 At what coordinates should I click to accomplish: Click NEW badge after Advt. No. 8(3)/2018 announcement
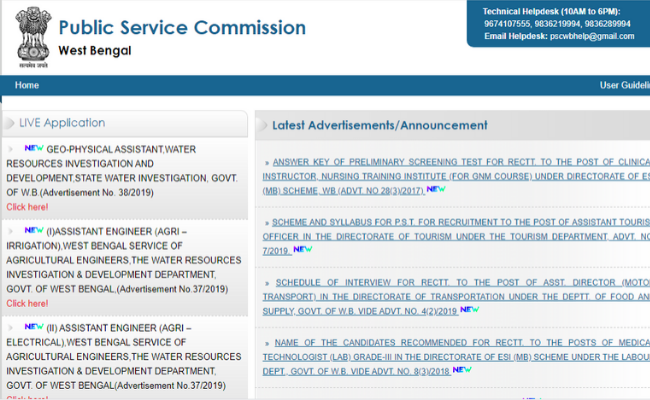462,369
